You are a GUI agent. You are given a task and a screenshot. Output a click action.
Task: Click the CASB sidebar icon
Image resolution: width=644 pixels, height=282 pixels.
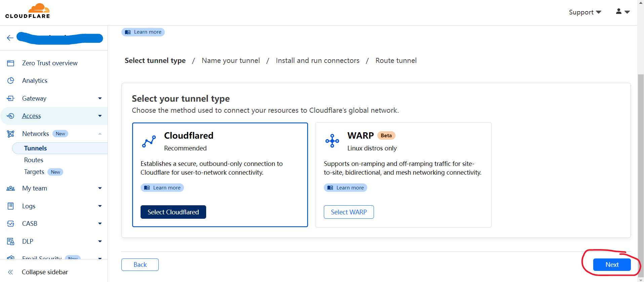tap(11, 224)
